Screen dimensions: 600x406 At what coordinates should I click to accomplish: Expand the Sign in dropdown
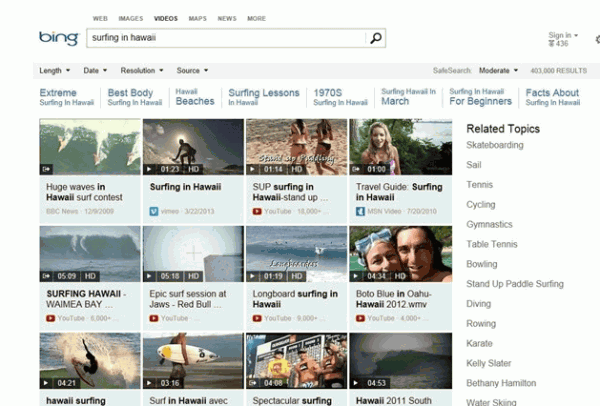click(563, 35)
